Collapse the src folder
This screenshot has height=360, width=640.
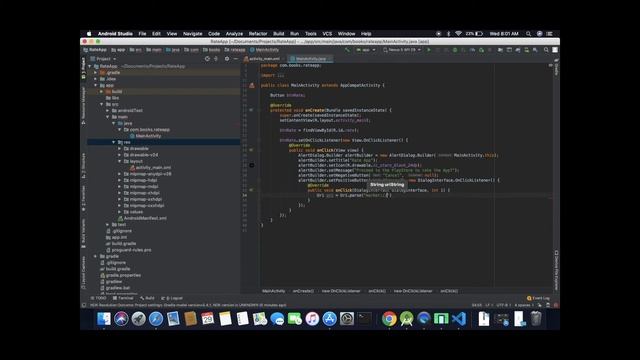(102, 104)
